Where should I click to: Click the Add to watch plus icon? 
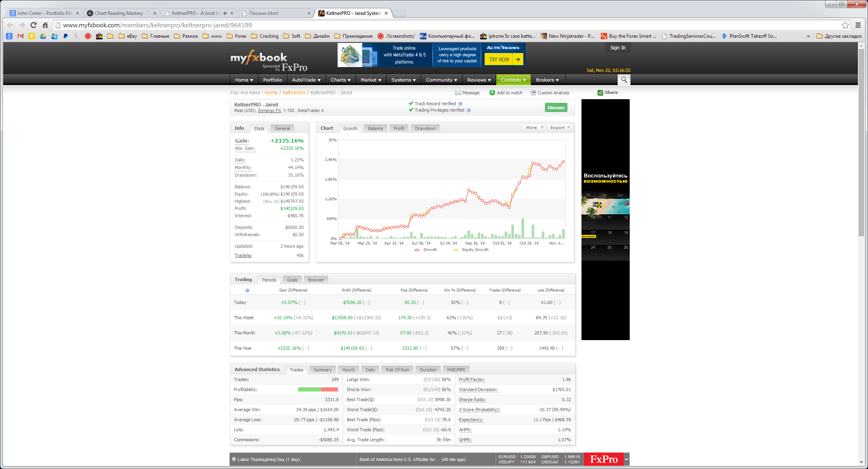coord(492,93)
